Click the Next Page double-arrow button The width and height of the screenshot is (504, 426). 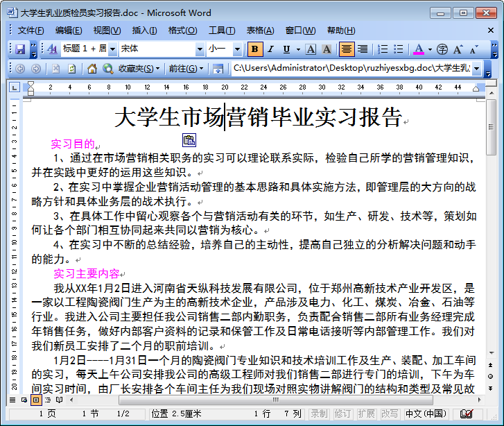491,388
